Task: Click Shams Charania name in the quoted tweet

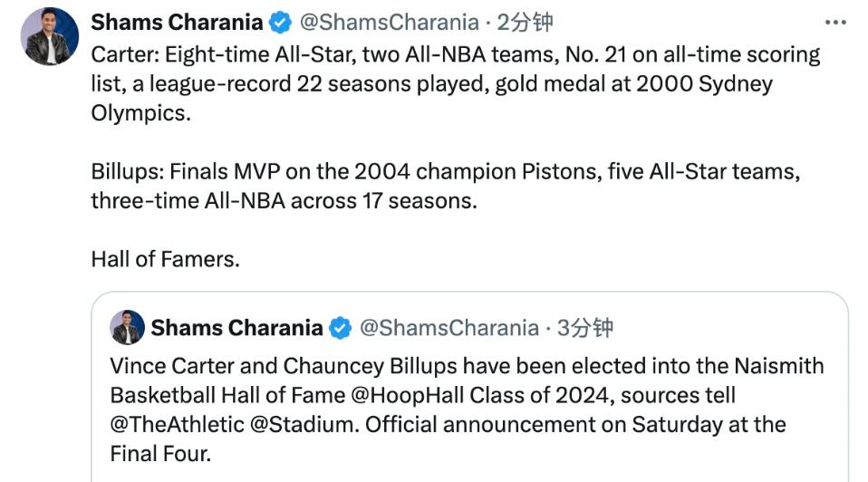Action: pyautogui.click(x=236, y=328)
